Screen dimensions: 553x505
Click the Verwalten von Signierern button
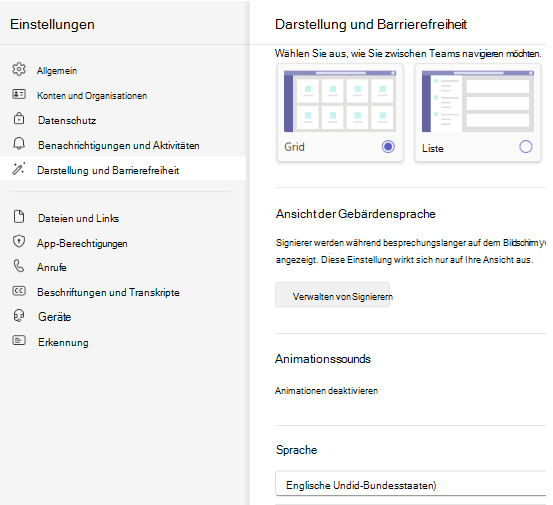click(x=333, y=295)
